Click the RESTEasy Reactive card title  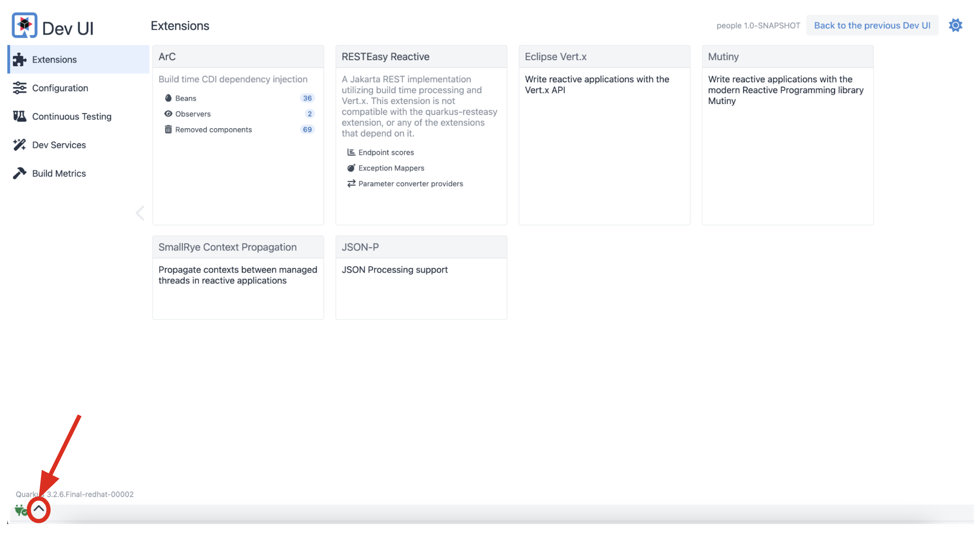point(386,57)
